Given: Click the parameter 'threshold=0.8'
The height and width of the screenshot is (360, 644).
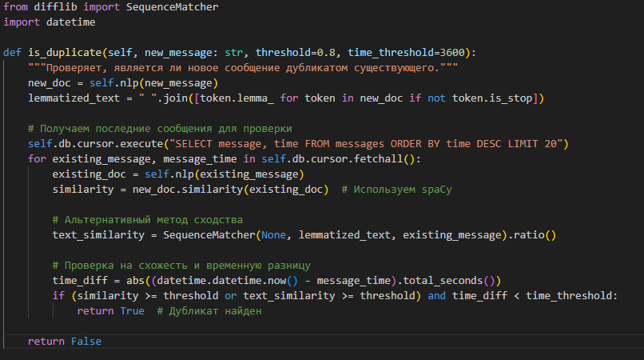Looking at the screenshot, I should tap(296, 53).
